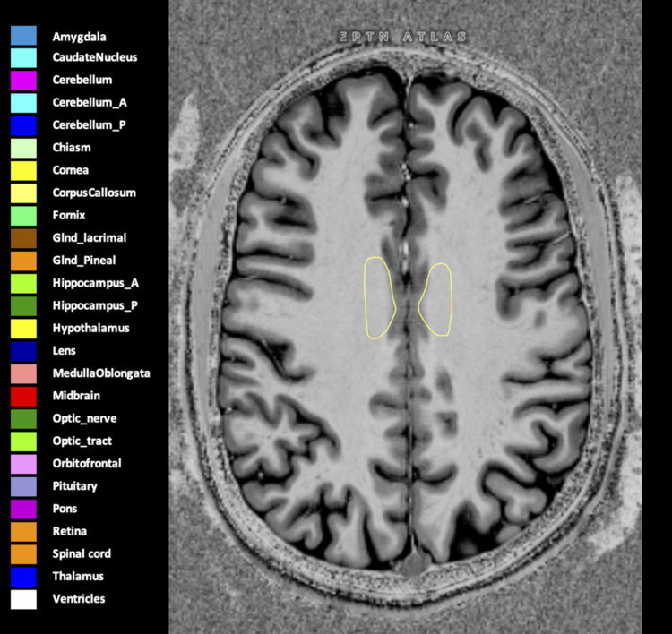
Task: Click the Thalamus blue swatch
Action: 23,577
